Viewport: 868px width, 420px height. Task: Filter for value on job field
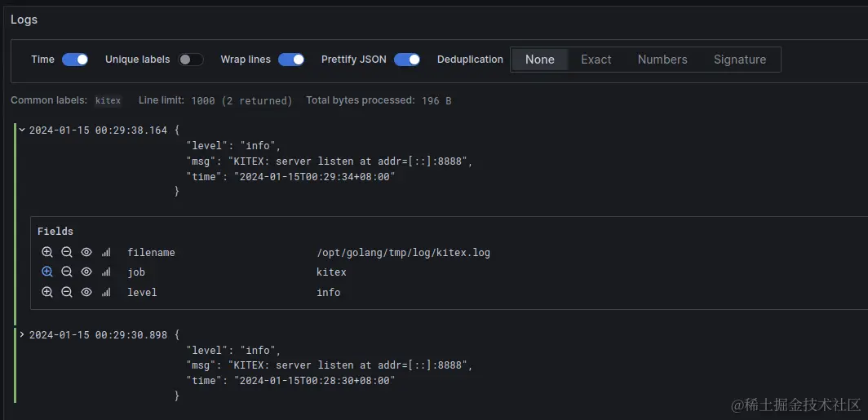pyautogui.click(x=47, y=272)
